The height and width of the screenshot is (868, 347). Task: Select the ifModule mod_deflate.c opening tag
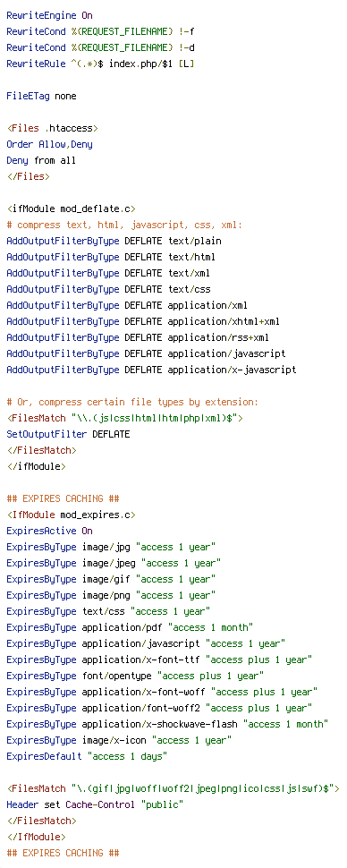point(71,208)
